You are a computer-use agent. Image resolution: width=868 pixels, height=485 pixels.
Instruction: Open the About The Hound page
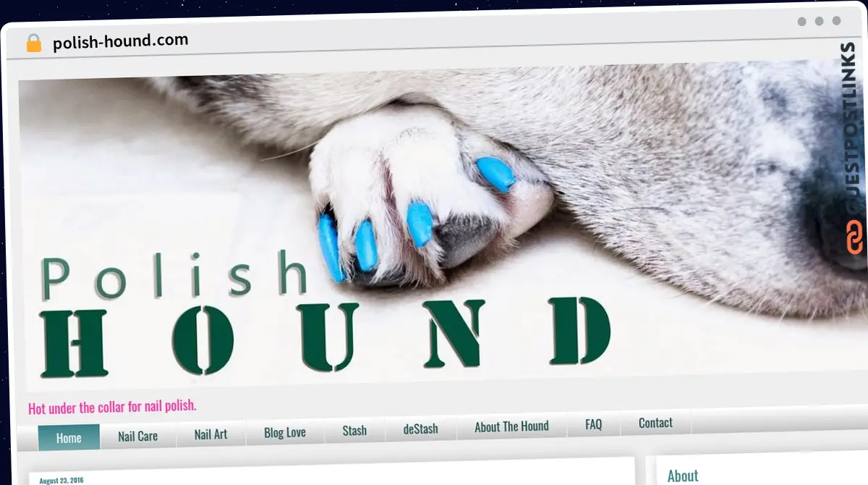point(511,426)
